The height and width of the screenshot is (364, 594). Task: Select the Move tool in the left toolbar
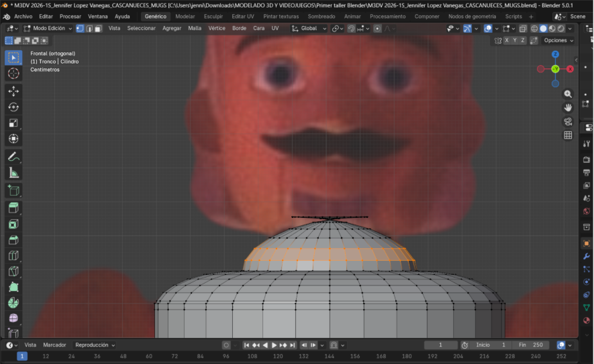click(x=13, y=90)
